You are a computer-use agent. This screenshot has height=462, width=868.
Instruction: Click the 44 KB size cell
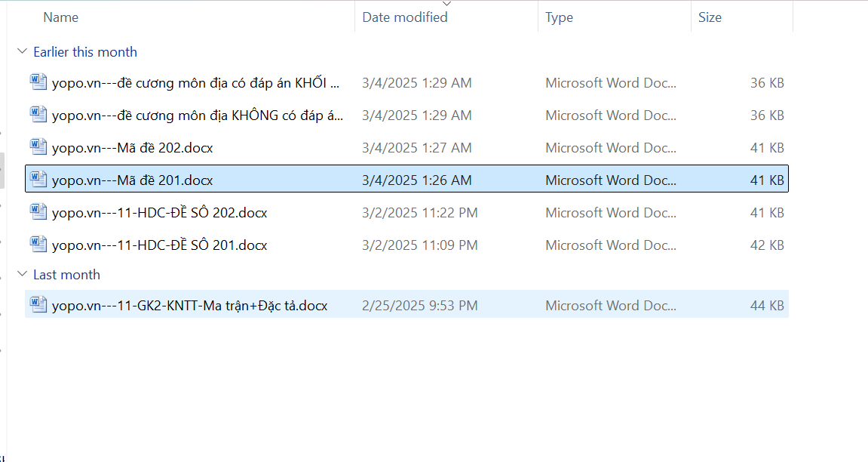[x=767, y=306]
